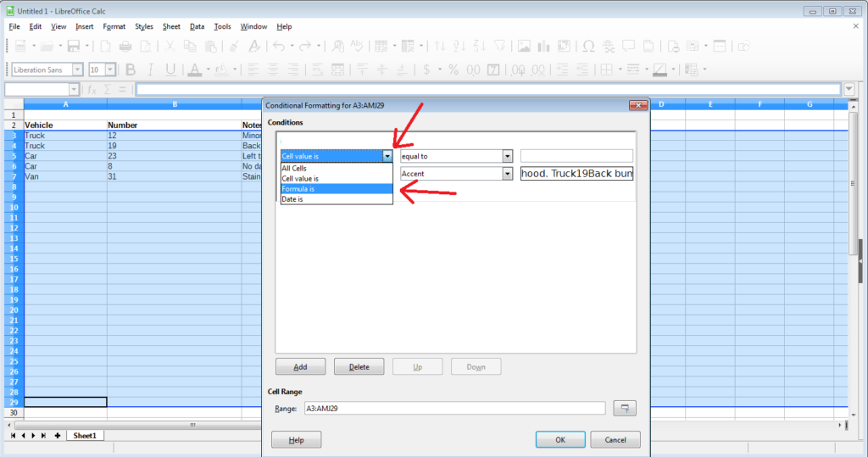Click the Print icon in toolbar
The width and height of the screenshot is (868, 457).
tap(125, 47)
